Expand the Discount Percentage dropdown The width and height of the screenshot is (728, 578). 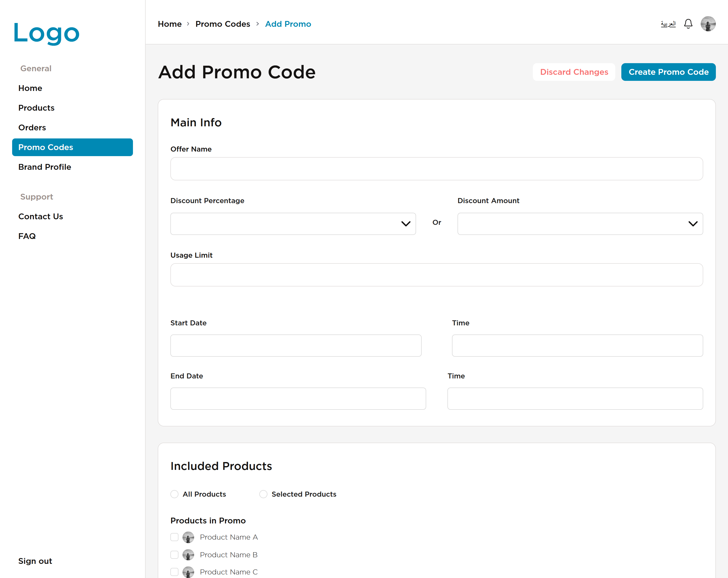293,223
